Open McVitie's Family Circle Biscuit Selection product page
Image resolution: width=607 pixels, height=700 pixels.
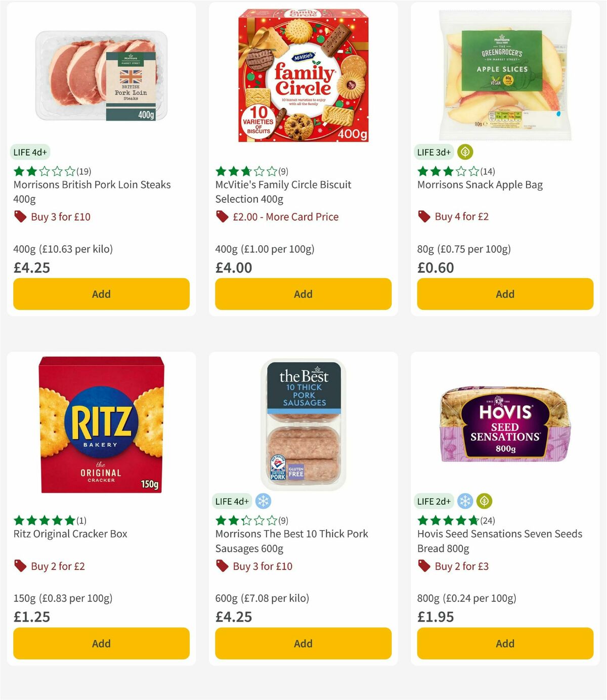283,192
